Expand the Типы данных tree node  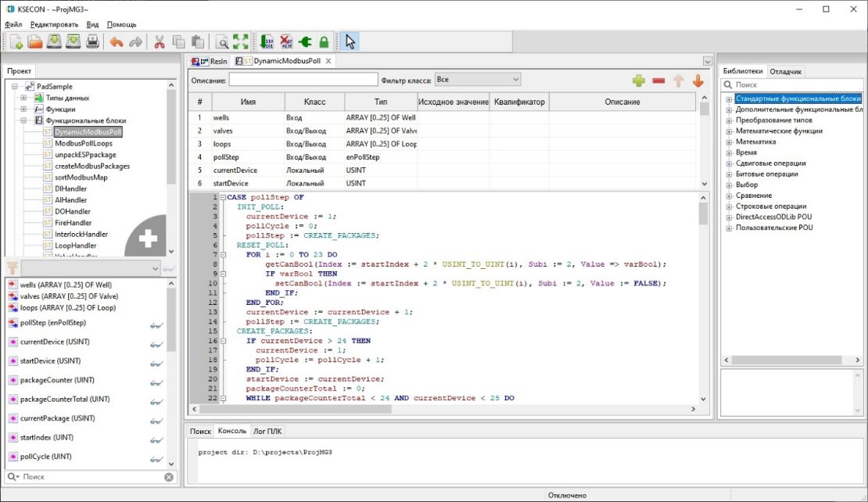23,98
